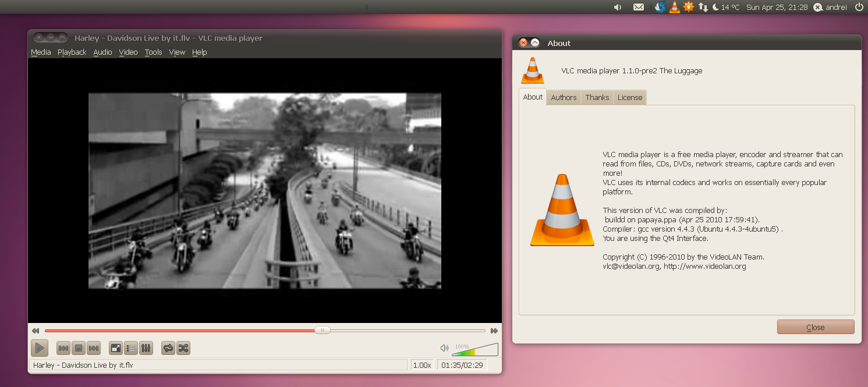This screenshot has height=387, width=868.
Task: Jump to the previous media item
Action: [63, 348]
